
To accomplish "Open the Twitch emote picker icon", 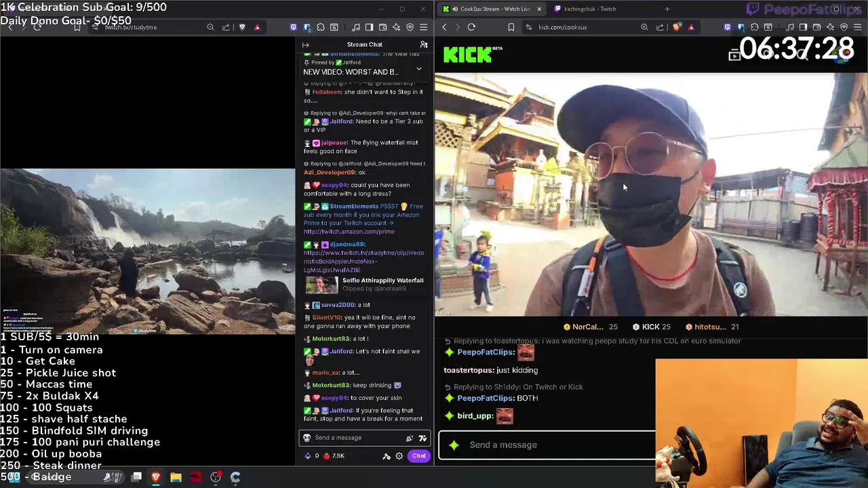I will click(x=409, y=438).
